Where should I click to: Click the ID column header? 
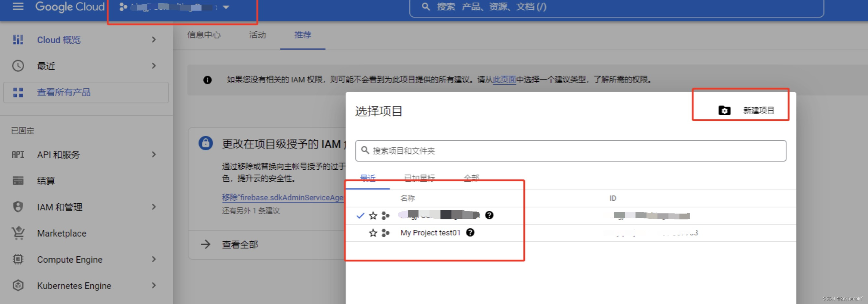(x=613, y=198)
